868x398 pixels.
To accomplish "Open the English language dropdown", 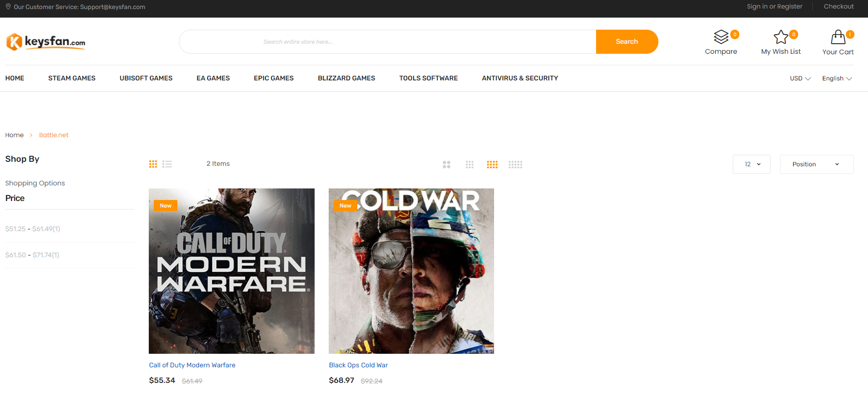I will (837, 78).
